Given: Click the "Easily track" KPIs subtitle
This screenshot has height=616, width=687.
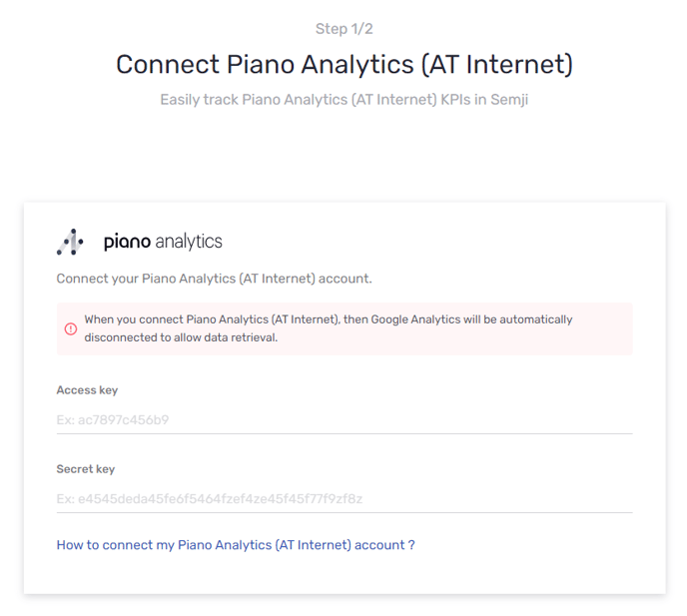Looking at the screenshot, I should [343, 101].
